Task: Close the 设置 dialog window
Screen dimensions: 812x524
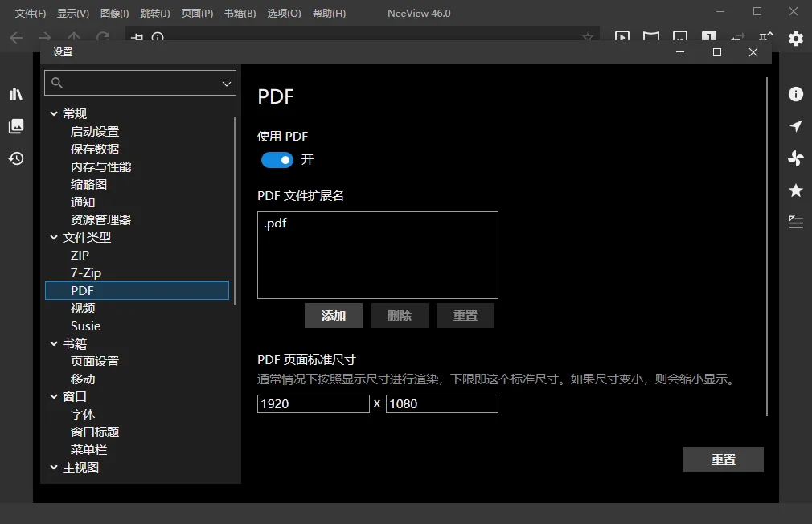Action: pyautogui.click(x=753, y=52)
